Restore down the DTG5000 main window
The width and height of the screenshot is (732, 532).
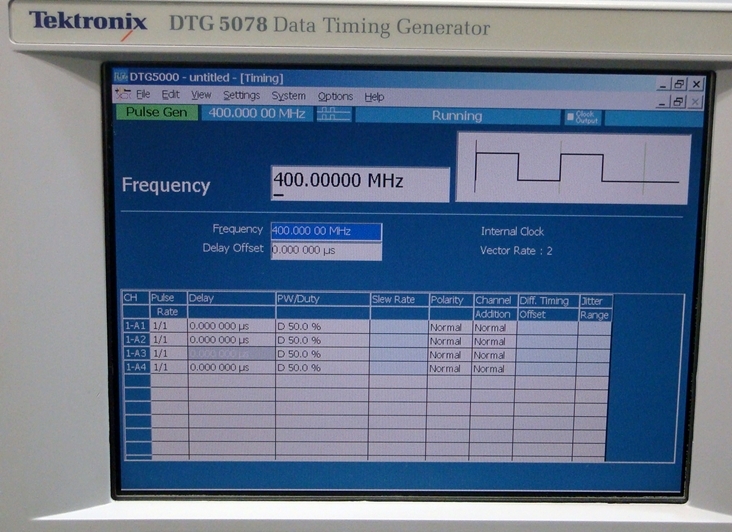click(x=679, y=84)
